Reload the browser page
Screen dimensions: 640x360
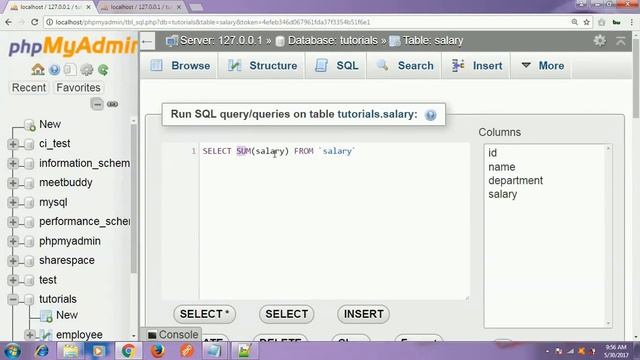[34, 22]
